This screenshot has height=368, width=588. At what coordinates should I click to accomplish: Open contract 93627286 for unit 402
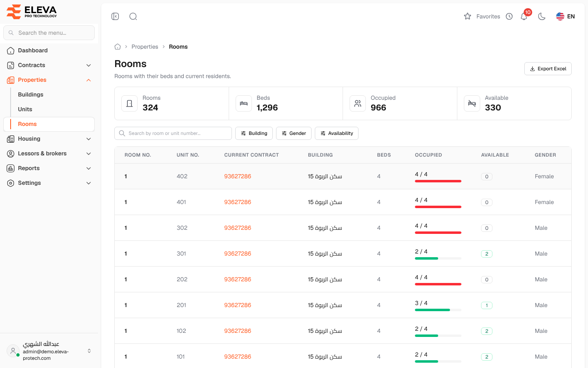coord(238,176)
